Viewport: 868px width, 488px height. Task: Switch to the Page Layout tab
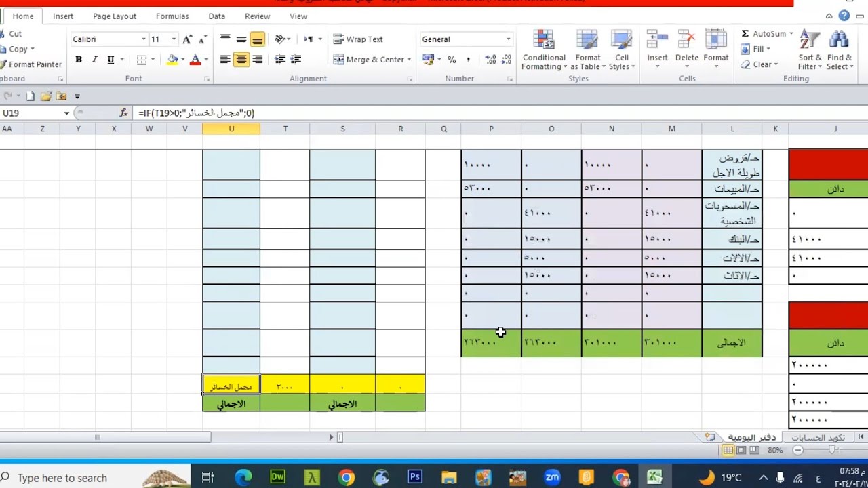tap(115, 16)
